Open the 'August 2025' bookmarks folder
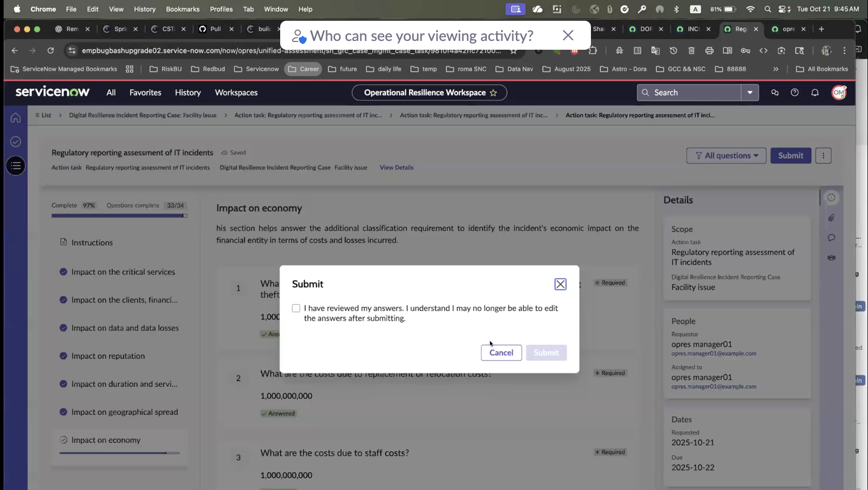Viewport: 868px width, 490px height. click(566, 69)
